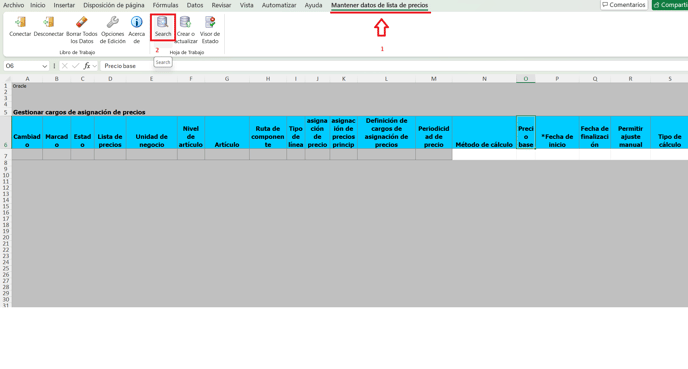Click the Tipo de cálculo header cell
The image size is (688, 369).
pos(670,133)
